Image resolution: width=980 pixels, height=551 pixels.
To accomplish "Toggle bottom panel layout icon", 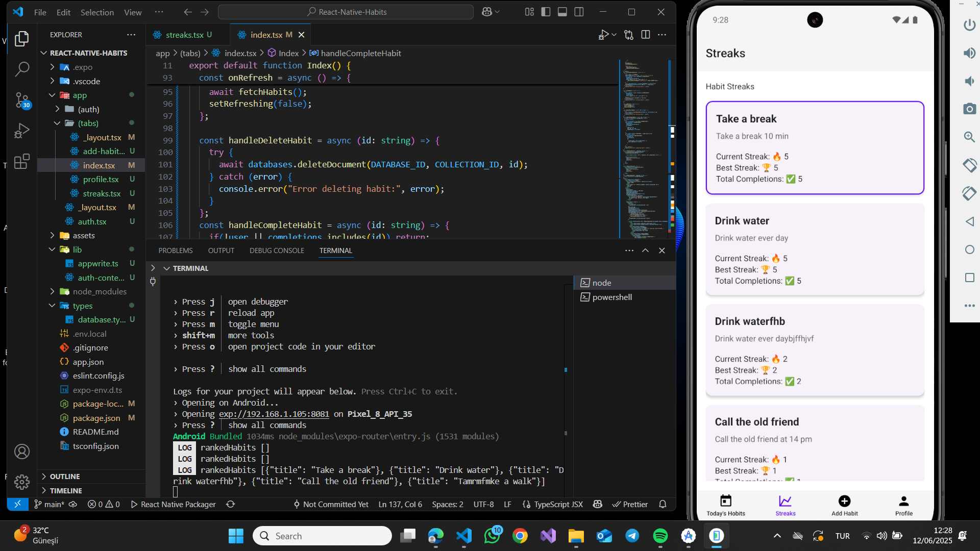I will [x=562, y=12].
